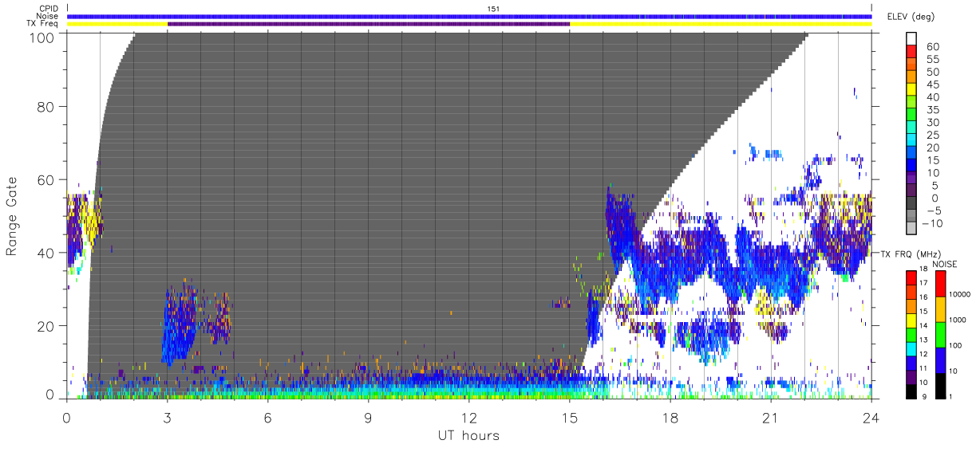The width and height of the screenshot is (980, 452).
Task: Click the 'Noise' row label at top left
Action: [x=48, y=16]
